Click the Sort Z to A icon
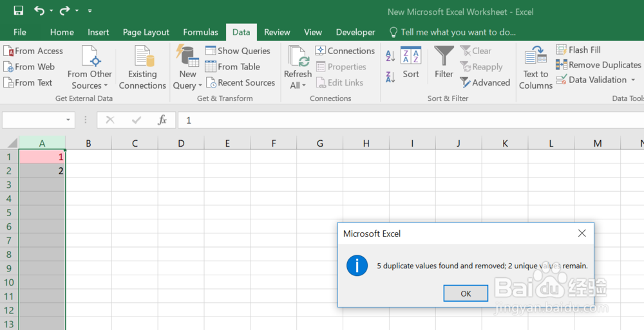 pyautogui.click(x=390, y=77)
